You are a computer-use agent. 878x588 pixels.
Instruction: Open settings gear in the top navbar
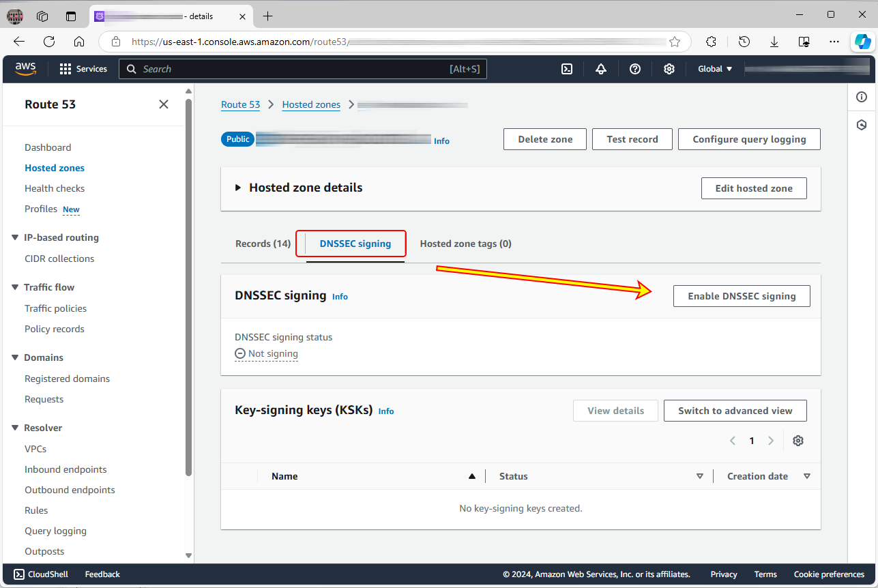669,68
